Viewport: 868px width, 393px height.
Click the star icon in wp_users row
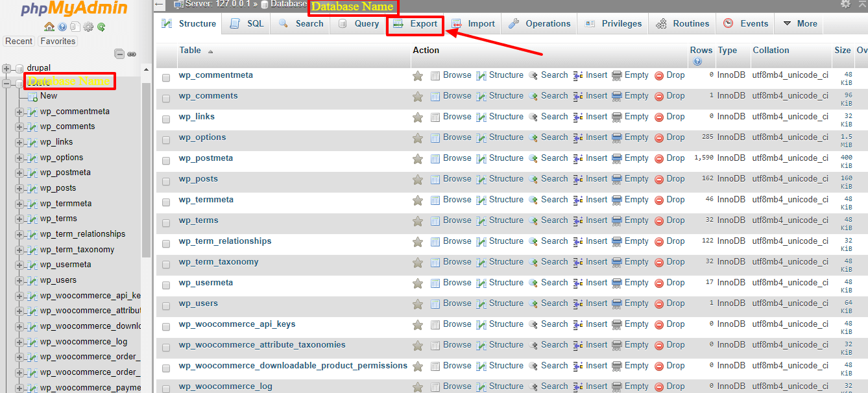click(418, 304)
